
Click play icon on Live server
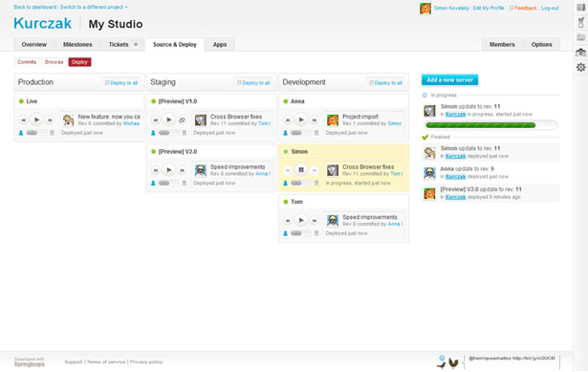36,120
